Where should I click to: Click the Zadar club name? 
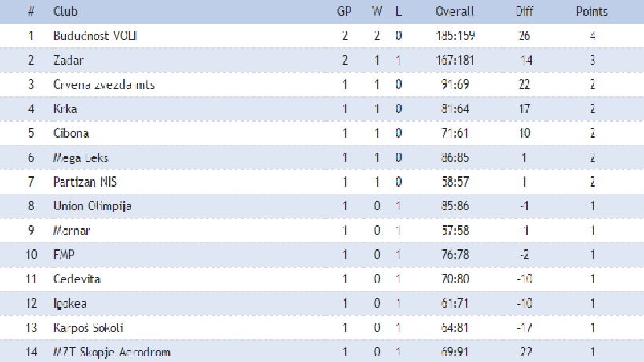click(68, 61)
